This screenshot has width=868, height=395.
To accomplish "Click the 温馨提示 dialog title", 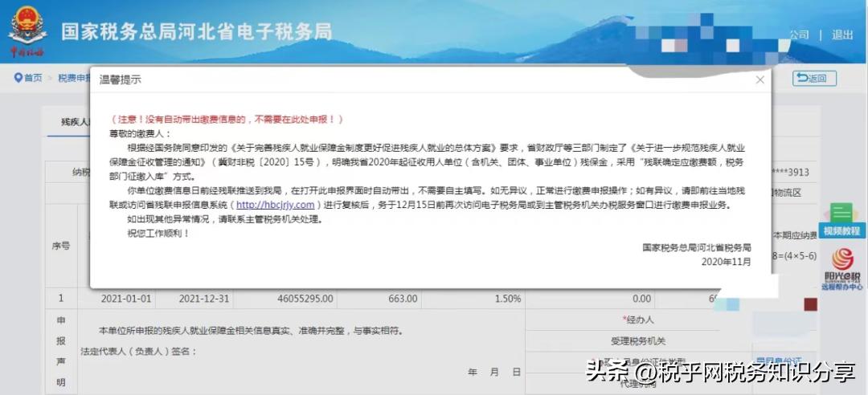I will (x=120, y=79).
